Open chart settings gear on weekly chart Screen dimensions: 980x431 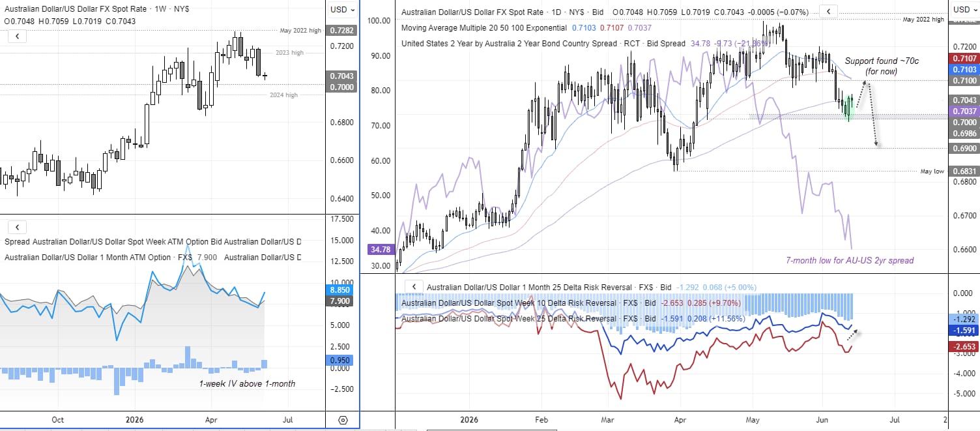[x=343, y=421]
